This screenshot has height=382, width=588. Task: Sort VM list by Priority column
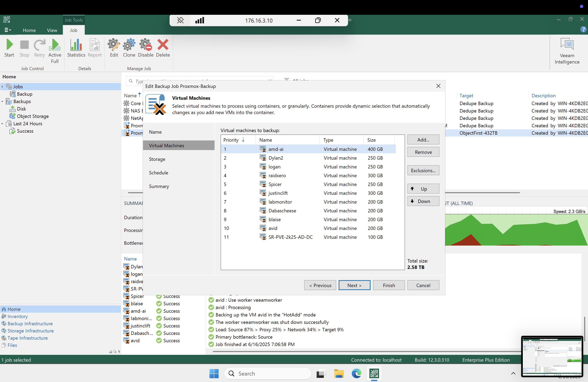238,140
